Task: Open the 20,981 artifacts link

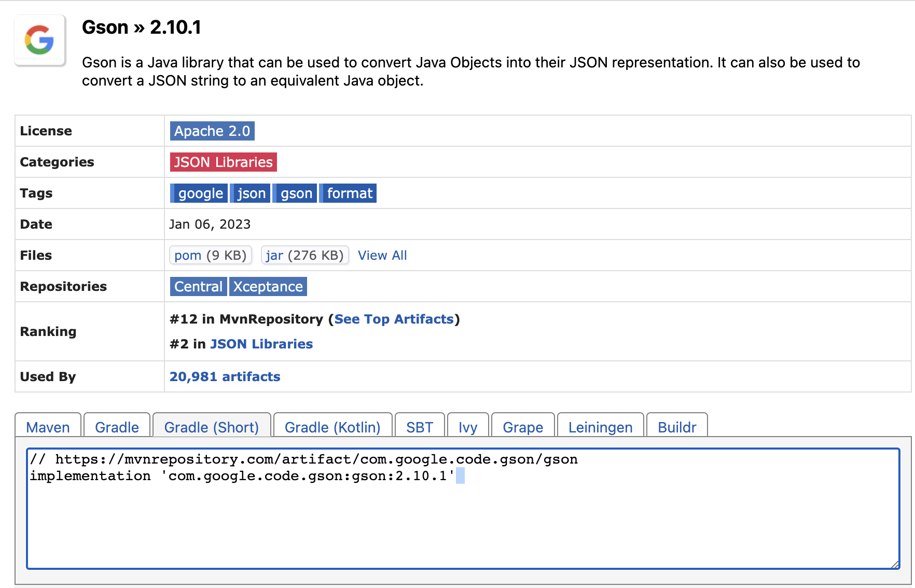Action: 225,376
